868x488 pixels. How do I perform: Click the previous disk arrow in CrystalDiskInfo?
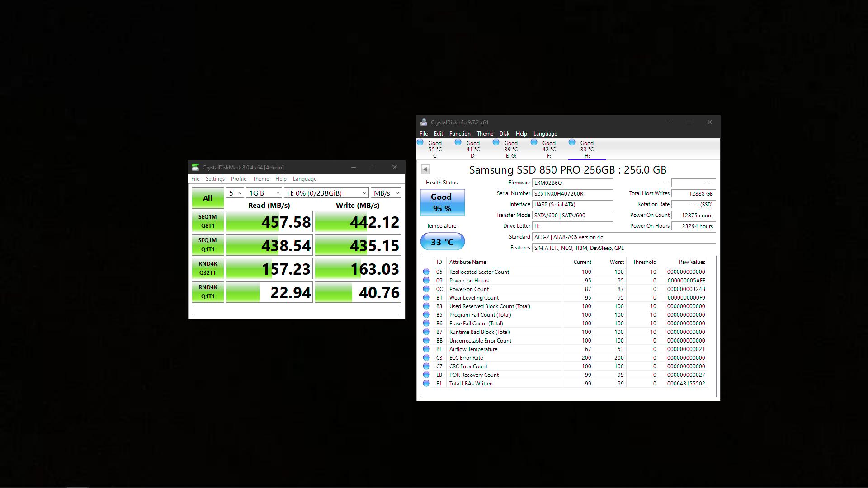pos(425,169)
